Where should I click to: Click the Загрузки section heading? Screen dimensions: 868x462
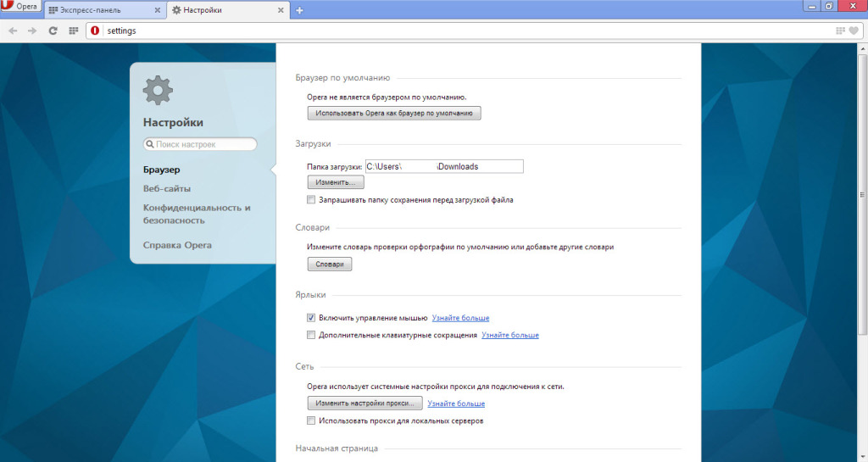313,144
